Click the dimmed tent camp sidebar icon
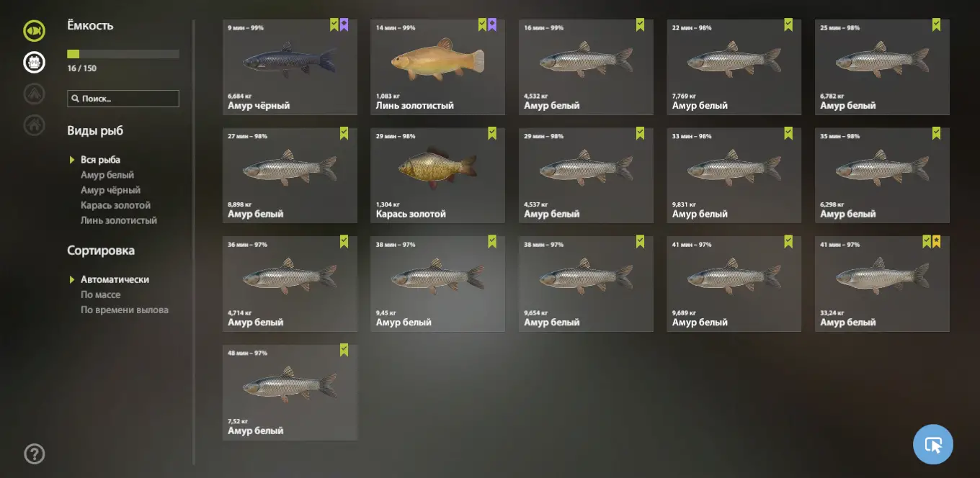The image size is (980, 478). click(x=34, y=94)
